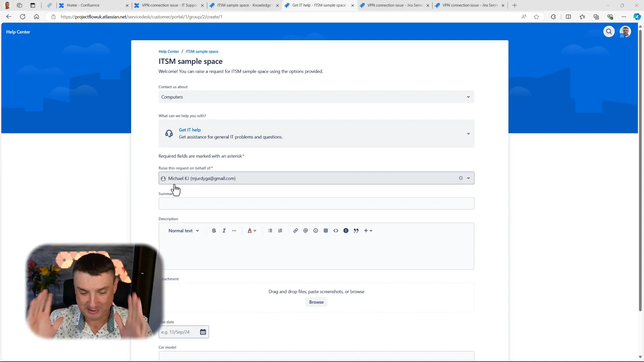Open ITSM sample space breadcrumb link
The width and height of the screenshot is (644, 362).
202,51
